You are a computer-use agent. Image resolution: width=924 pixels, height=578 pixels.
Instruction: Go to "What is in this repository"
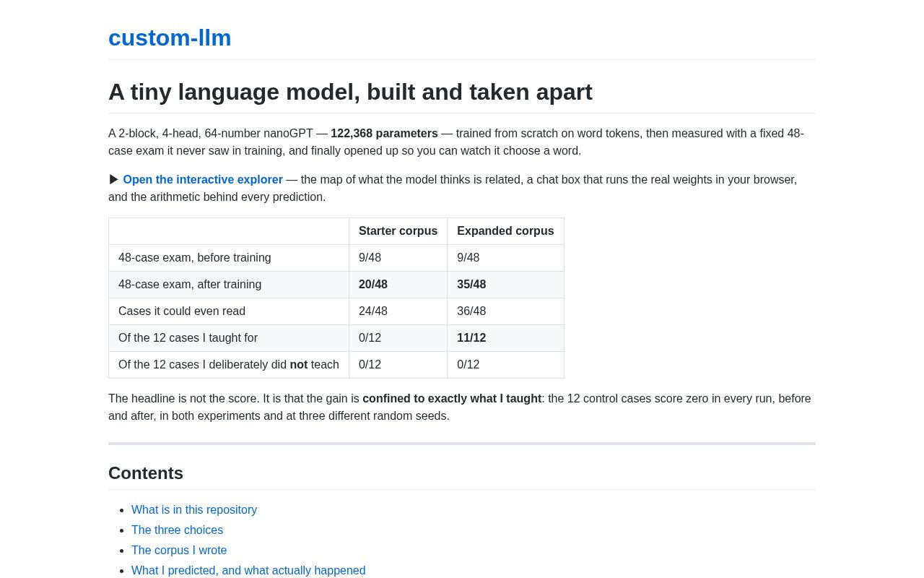(x=194, y=509)
